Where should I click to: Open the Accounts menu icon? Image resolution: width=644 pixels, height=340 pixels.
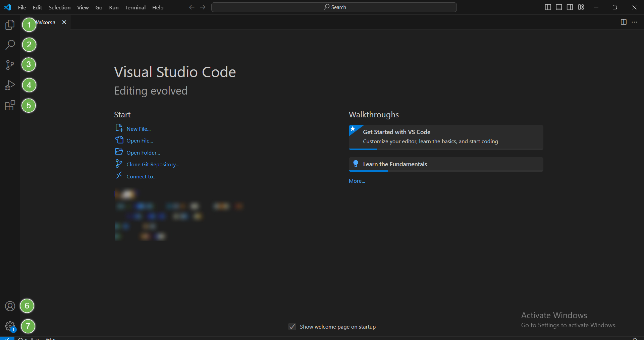point(10,306)
